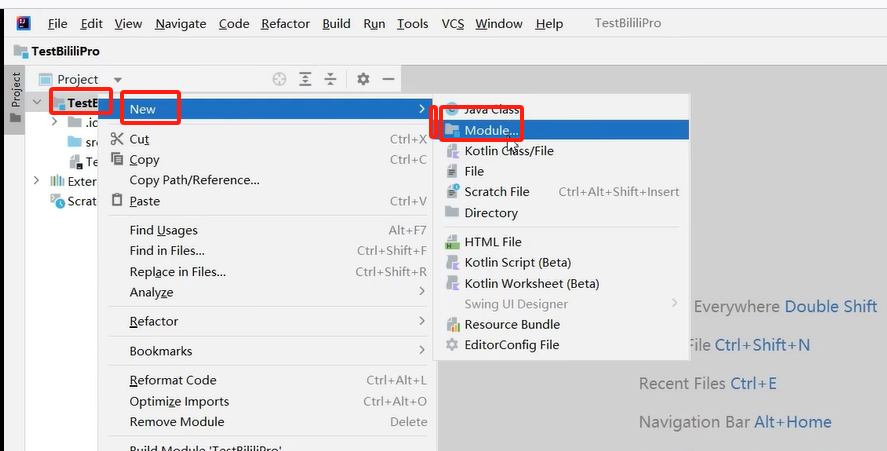The image size is (887, 451).
Task: Open the VCS menu
Action: click(453, 24)
